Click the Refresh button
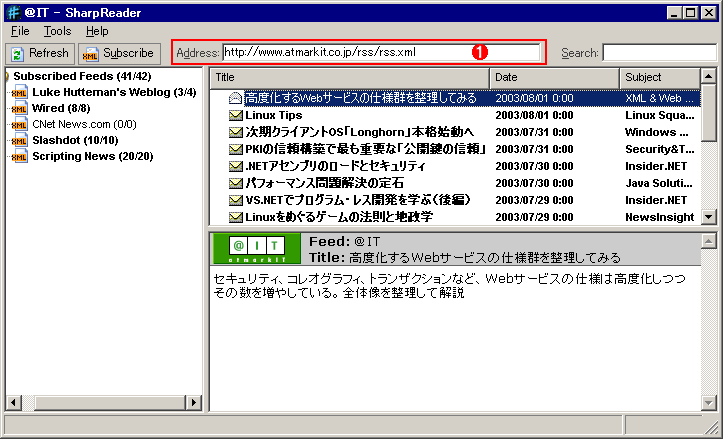The height and width of the screenshot is (439, 723). tap(40, 53)
